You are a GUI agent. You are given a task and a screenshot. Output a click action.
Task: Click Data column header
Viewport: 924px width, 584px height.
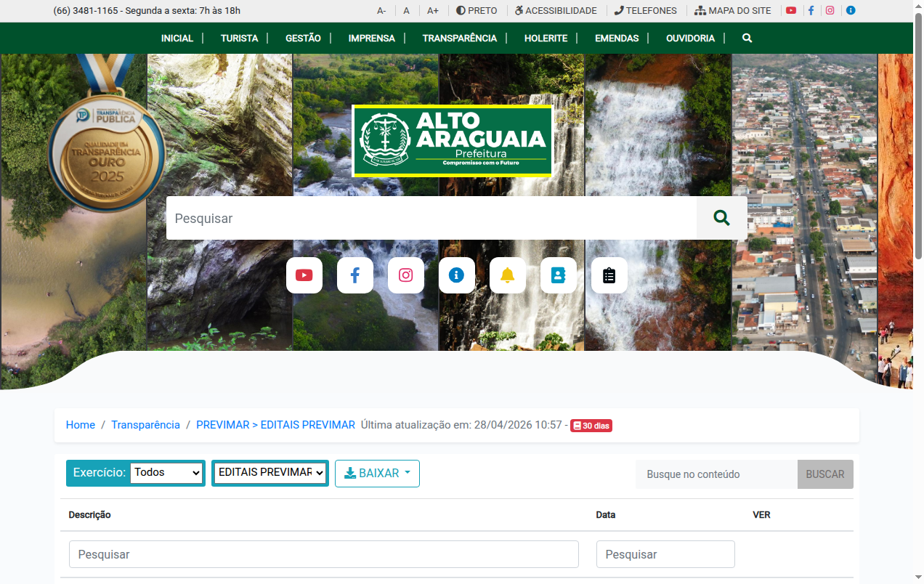pyautogui.click(x=606, y=515)
